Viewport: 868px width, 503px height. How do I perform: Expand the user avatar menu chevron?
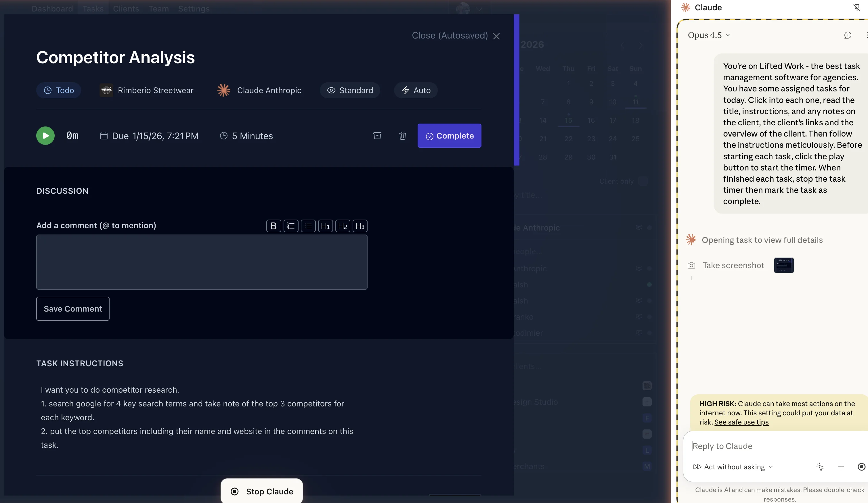(479, 9)
